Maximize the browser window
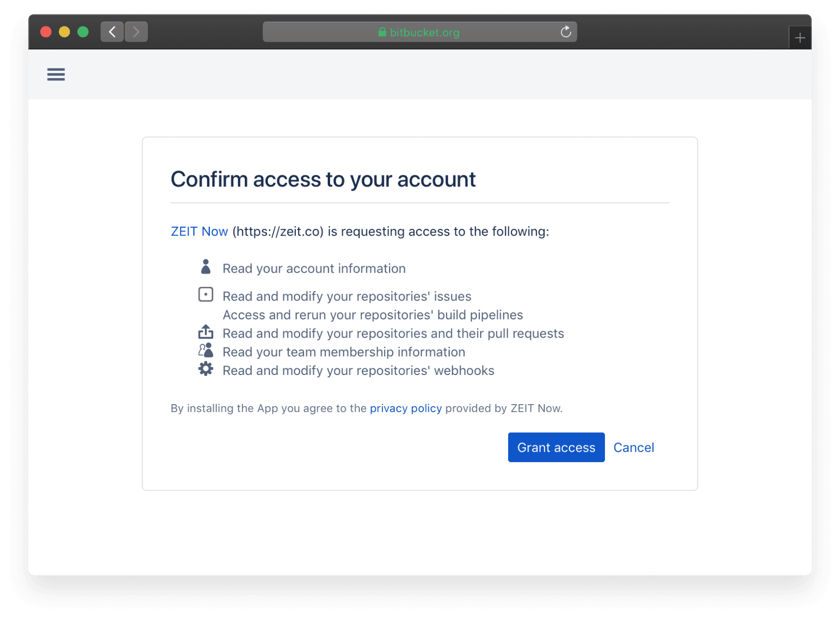 (x=83, y=32)
